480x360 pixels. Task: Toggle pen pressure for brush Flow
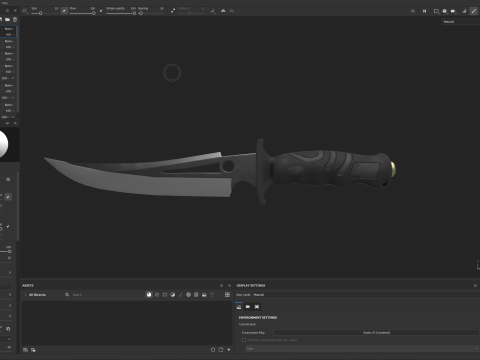(x=101, y=11)
